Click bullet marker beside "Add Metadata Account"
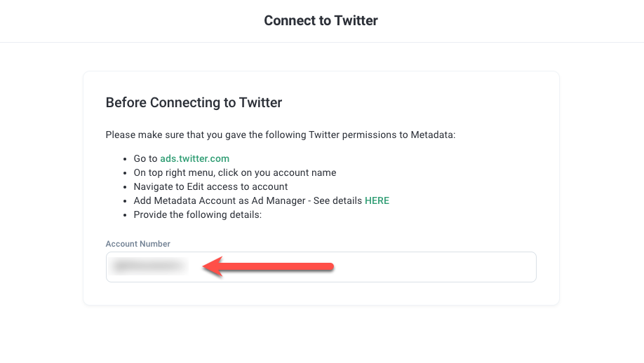 (x=125, y=201)
